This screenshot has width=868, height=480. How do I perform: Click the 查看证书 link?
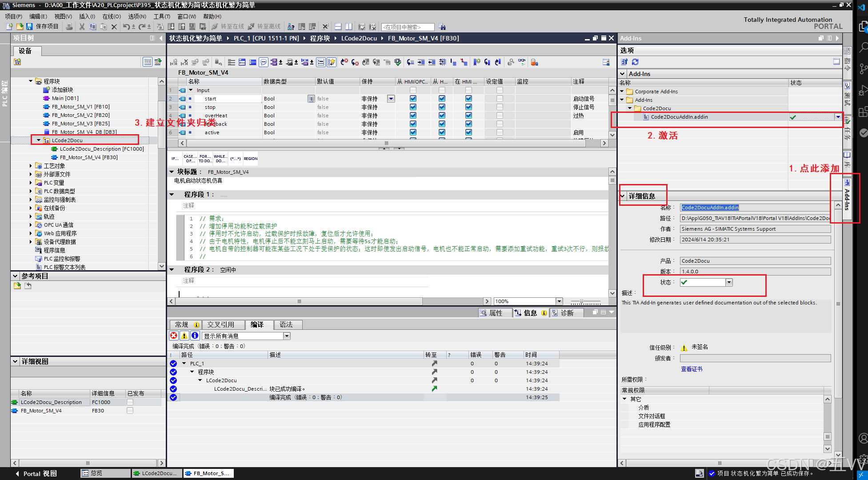tap(692, 369)
